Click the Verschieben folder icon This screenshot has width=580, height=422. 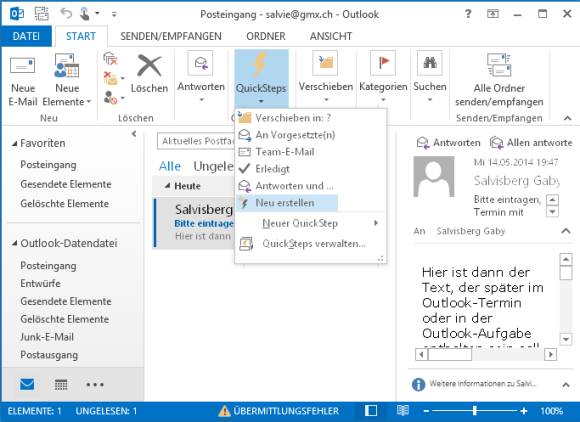pos(325,63)
